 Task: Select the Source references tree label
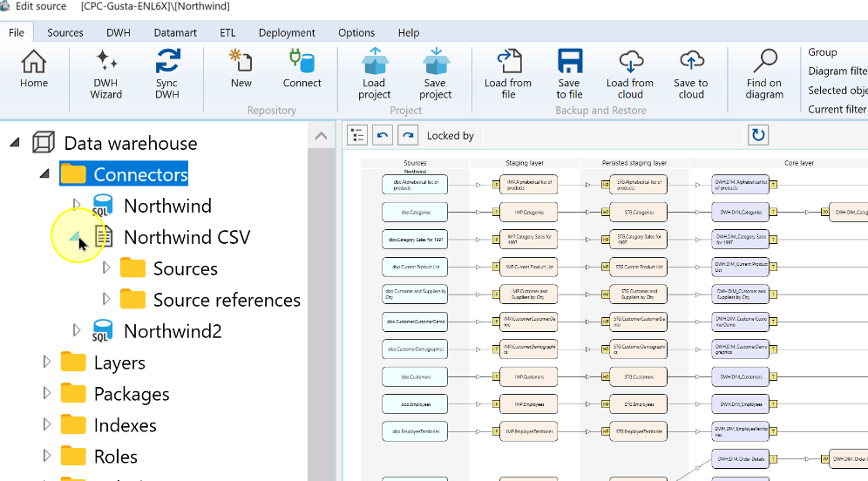[x=227, y=300]
